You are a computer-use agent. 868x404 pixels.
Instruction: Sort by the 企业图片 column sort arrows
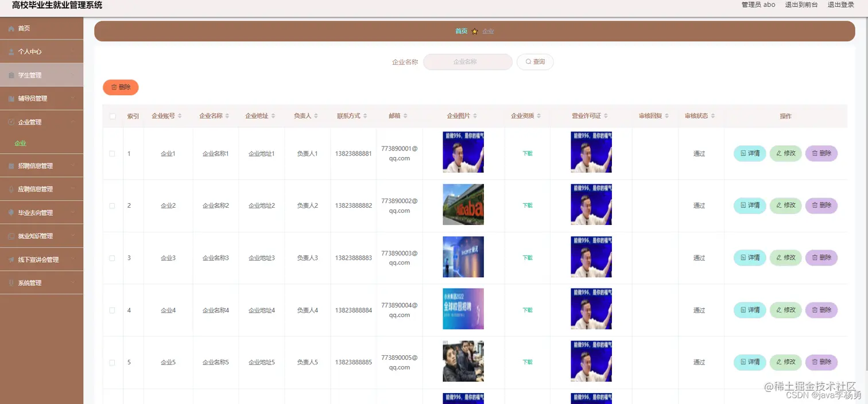(475, 116)
